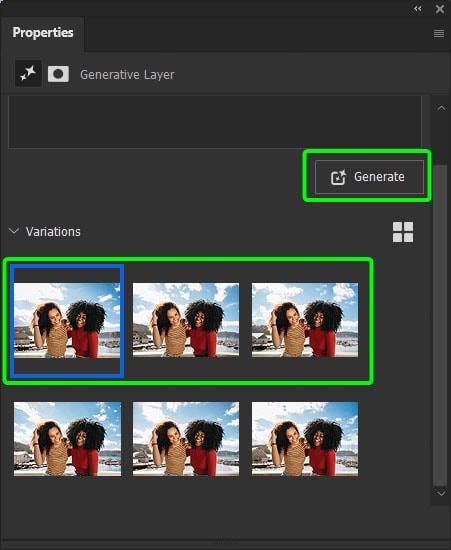Pick the middle variation in bottom row
This screenshot has height=550, width=451.
186,439
